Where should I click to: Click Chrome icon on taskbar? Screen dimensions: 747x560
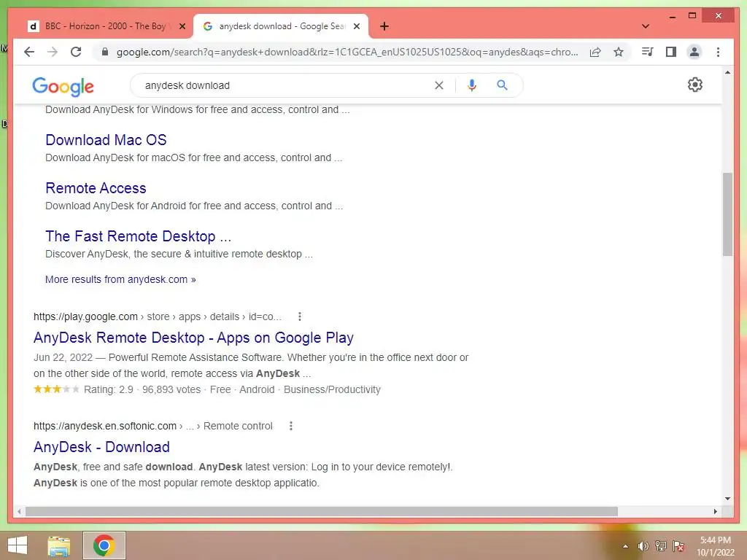[104, 545]
